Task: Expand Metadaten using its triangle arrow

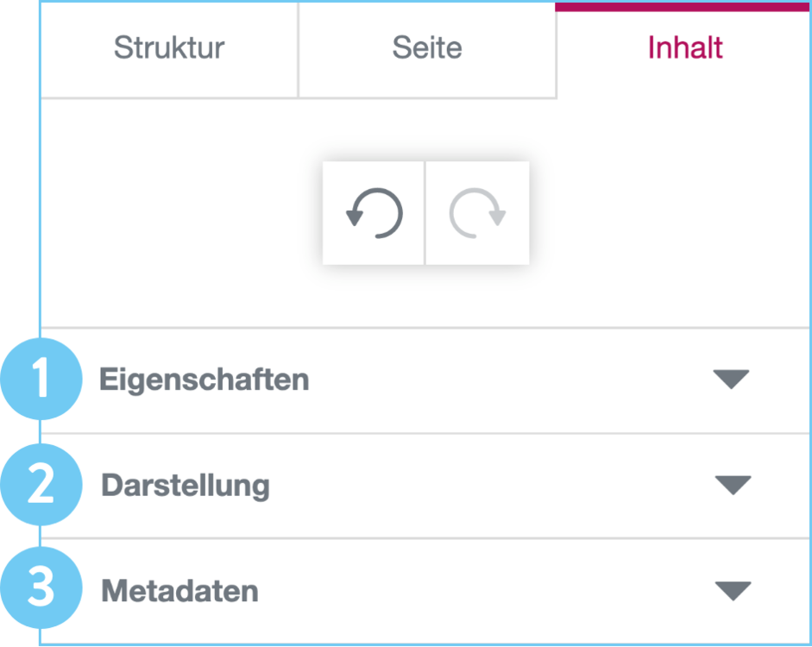Action: pos(733,591)
